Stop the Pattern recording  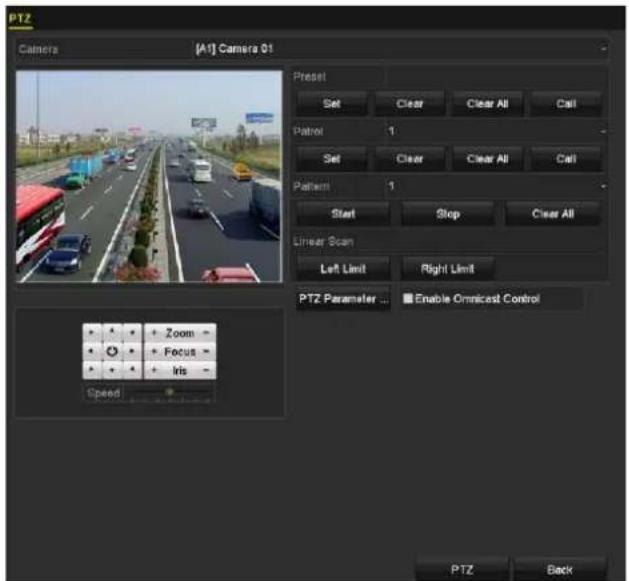tap(448, 214)
